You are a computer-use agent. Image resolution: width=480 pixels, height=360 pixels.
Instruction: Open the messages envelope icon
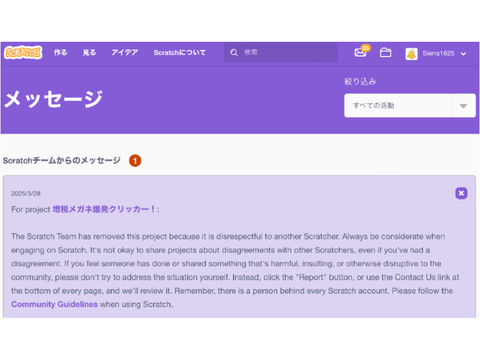(x=360, y=52)
